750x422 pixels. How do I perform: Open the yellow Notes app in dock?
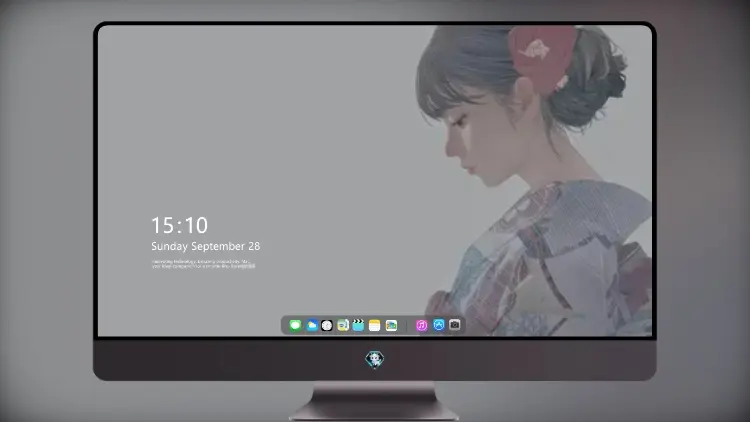[375, 325]
